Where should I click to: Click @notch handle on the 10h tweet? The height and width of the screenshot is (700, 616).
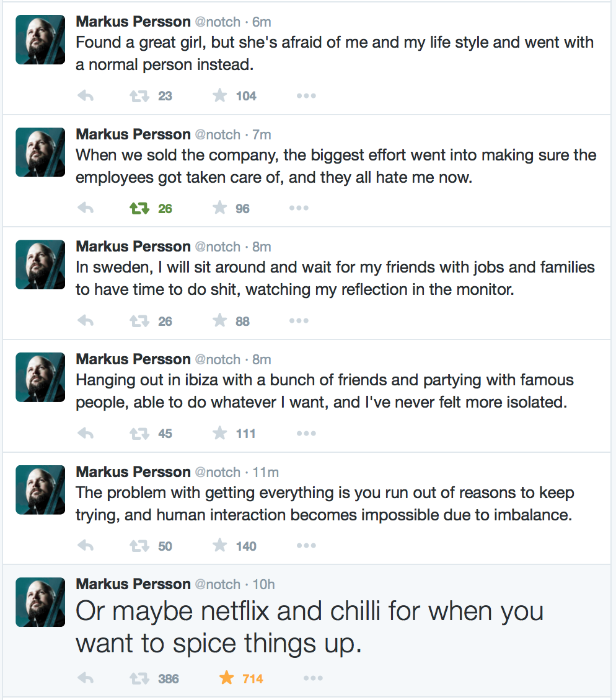[x=218, y=584]
